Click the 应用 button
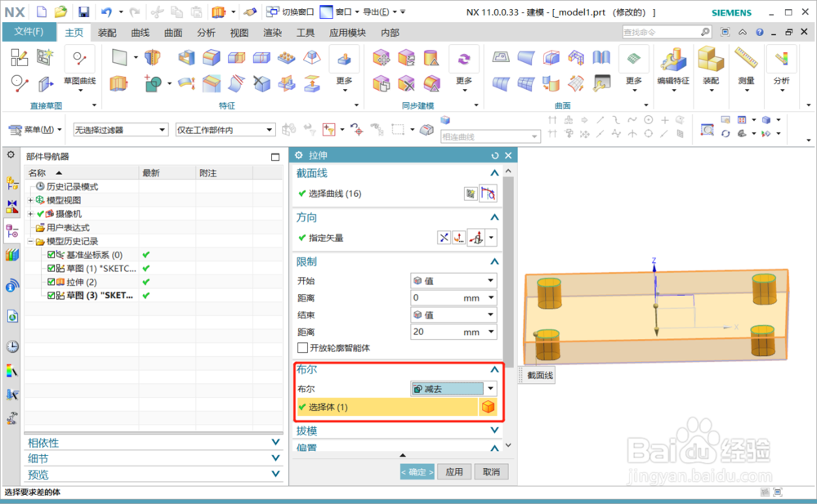The image size is (817, 504). coord(453,471)
